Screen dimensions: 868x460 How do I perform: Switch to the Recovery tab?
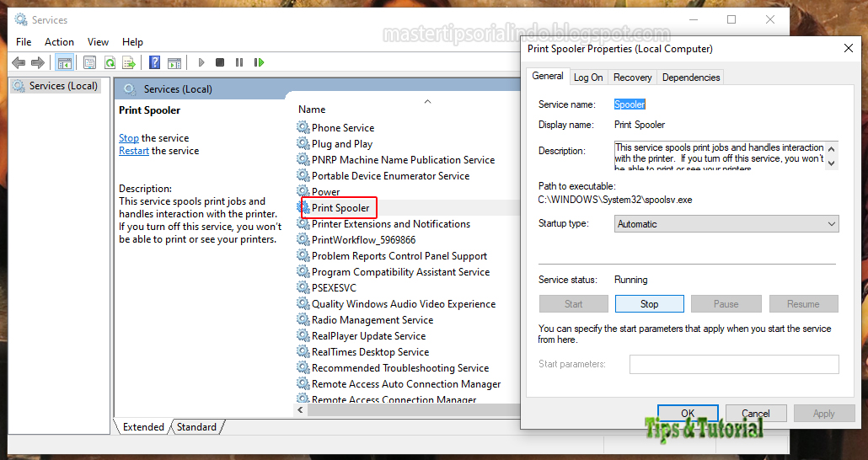pos(632,78)
